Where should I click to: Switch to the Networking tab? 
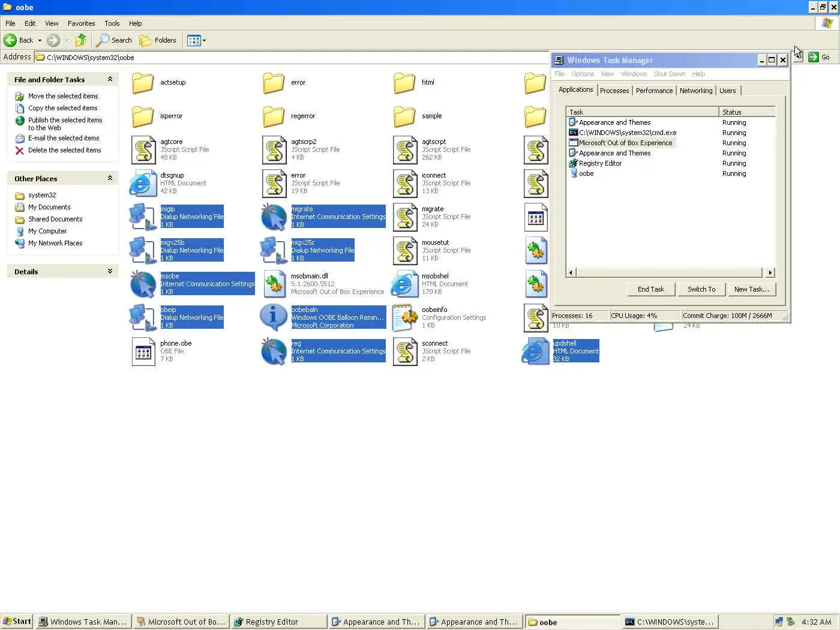coord(696,91)
